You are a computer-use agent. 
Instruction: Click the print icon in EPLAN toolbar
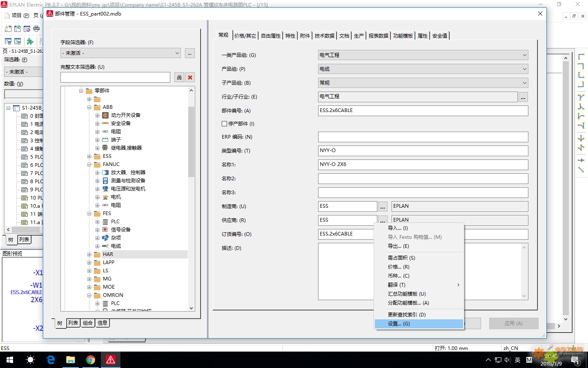(x=36, y=29)
